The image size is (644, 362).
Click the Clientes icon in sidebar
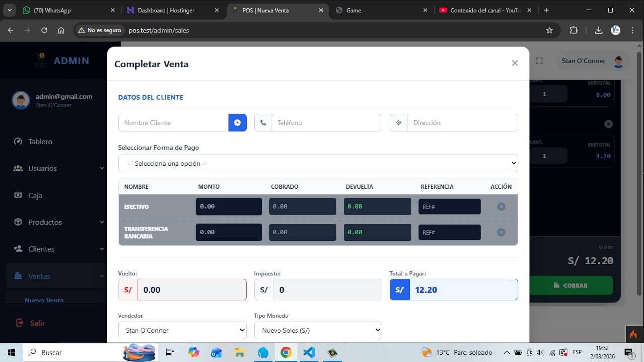tap(18, 249)
